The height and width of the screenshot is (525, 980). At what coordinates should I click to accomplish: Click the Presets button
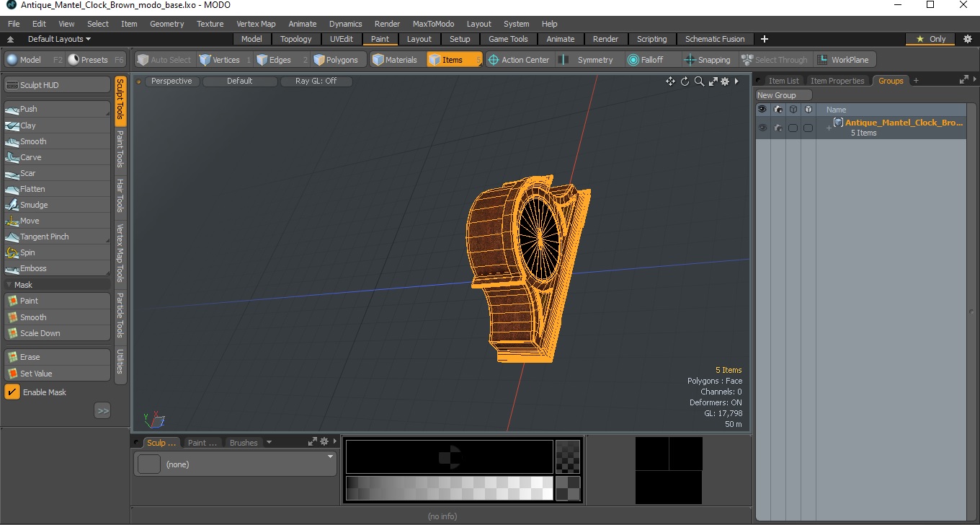96,60
